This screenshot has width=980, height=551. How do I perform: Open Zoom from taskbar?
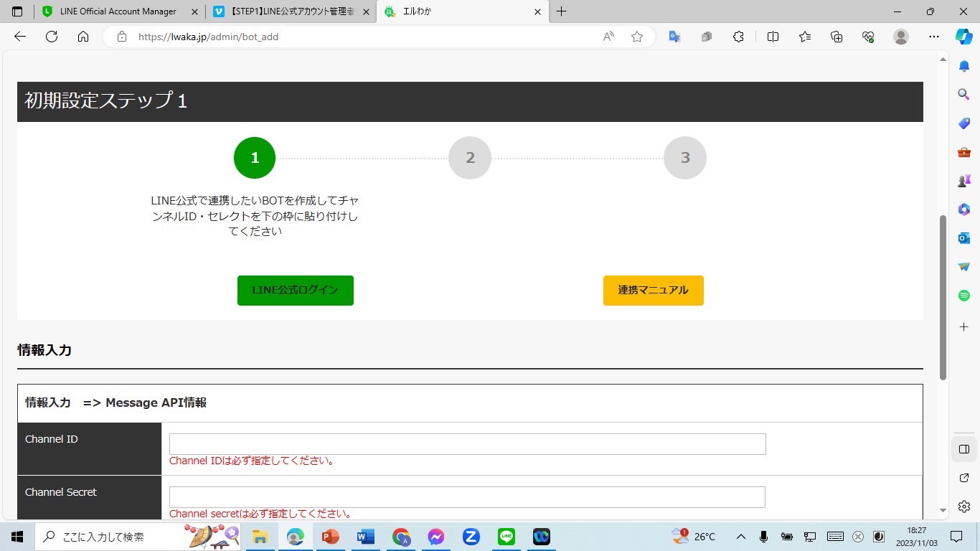coord(471,537)
